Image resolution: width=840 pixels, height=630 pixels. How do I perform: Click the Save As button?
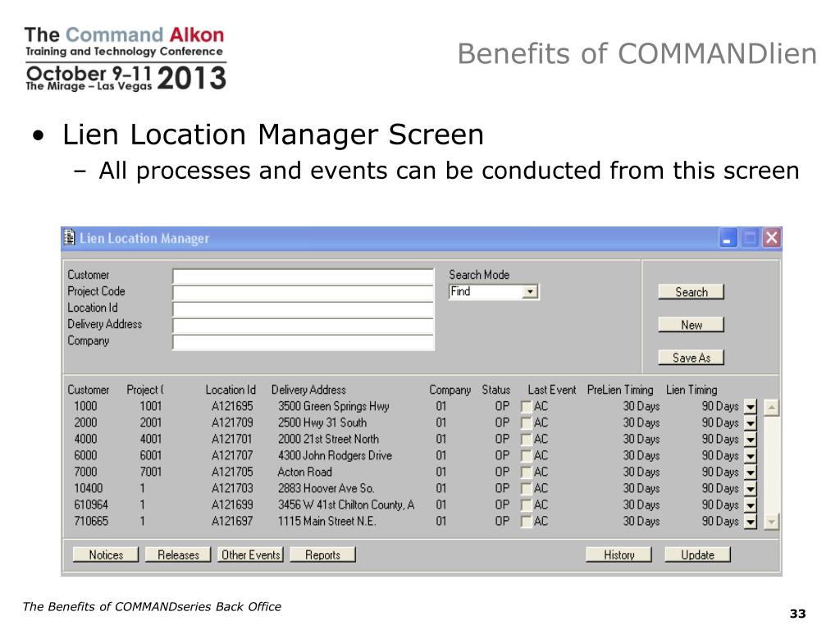tap(691, 358)
